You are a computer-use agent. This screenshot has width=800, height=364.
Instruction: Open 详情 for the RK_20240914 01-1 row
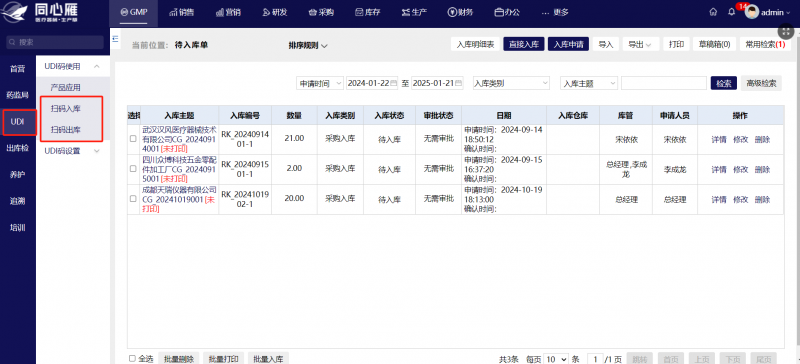coord(719,139)
